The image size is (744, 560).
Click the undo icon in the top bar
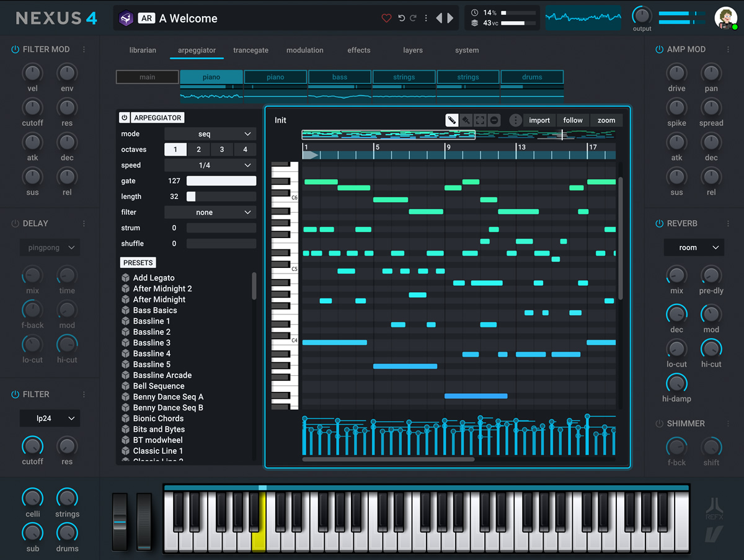[x=402, y=18]
